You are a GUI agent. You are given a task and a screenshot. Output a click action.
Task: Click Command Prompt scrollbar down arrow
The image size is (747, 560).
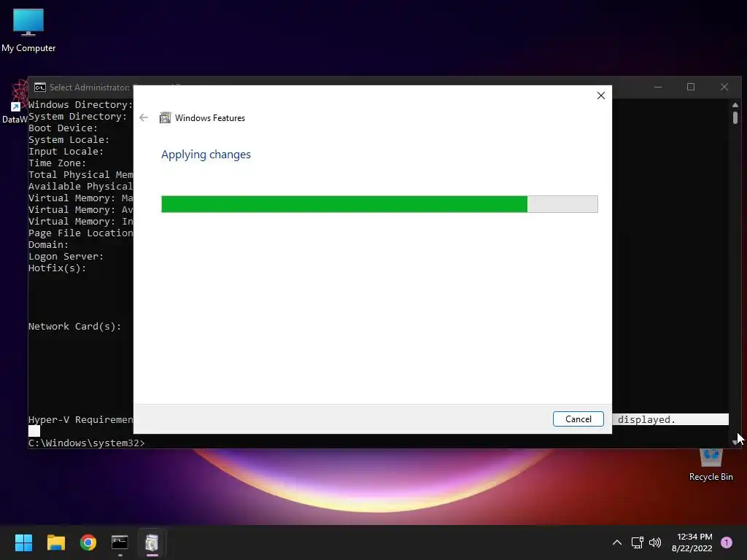click(735, 443)
